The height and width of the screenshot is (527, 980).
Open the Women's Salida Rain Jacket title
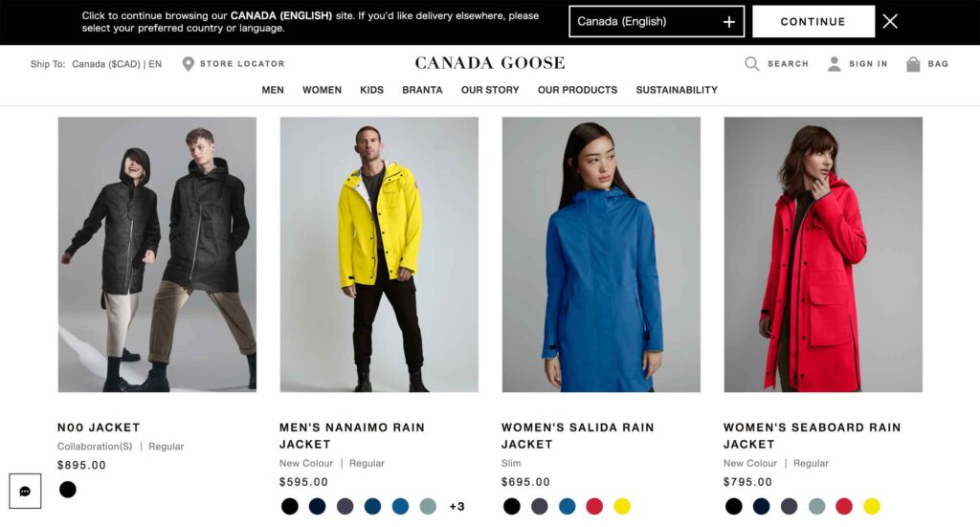(x=577, y=436)
